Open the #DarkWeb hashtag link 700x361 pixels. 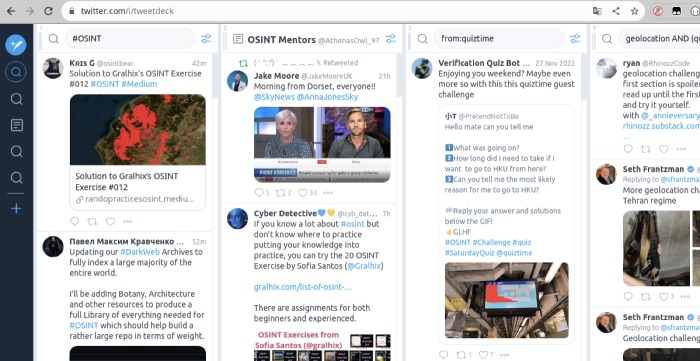[140, 252]
